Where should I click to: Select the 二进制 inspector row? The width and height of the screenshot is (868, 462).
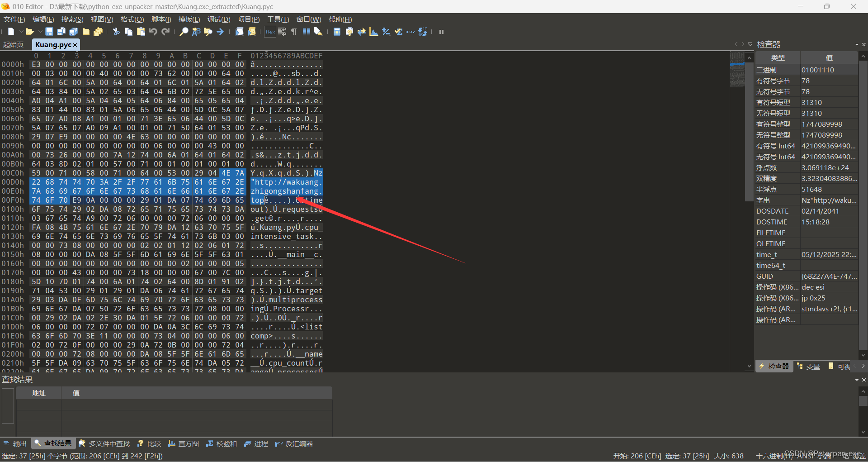pos(807,70)
